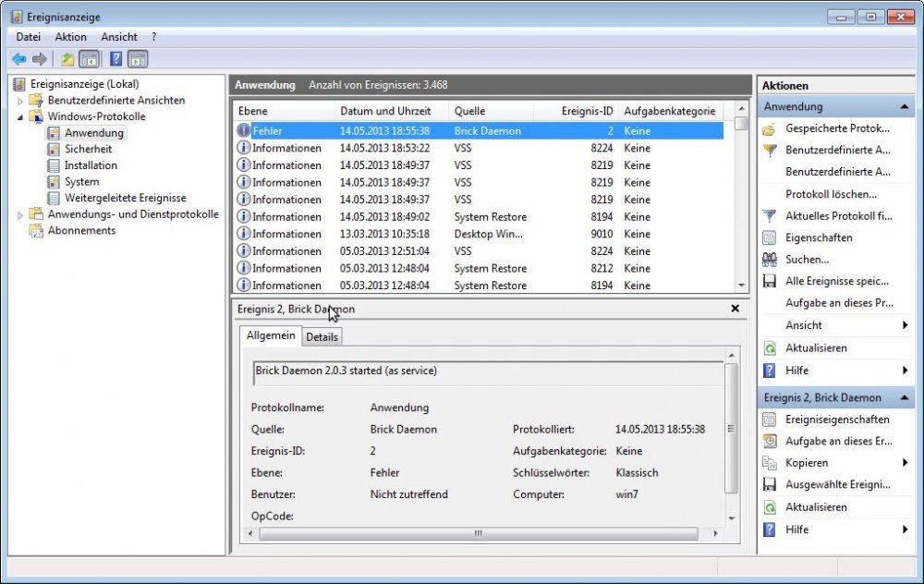924x584 pixels.
Task: Click the blue help icon in toolbar
Action: click(115, 59)
